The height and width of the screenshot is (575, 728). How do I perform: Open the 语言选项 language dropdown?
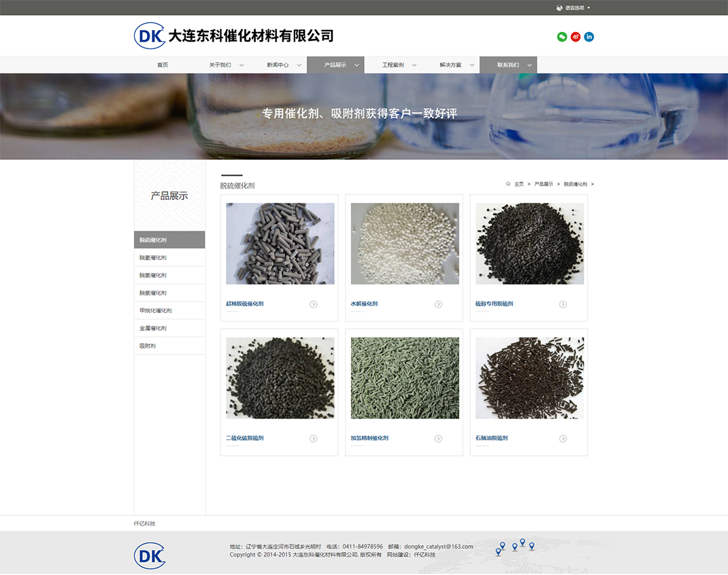coord(575,7)
